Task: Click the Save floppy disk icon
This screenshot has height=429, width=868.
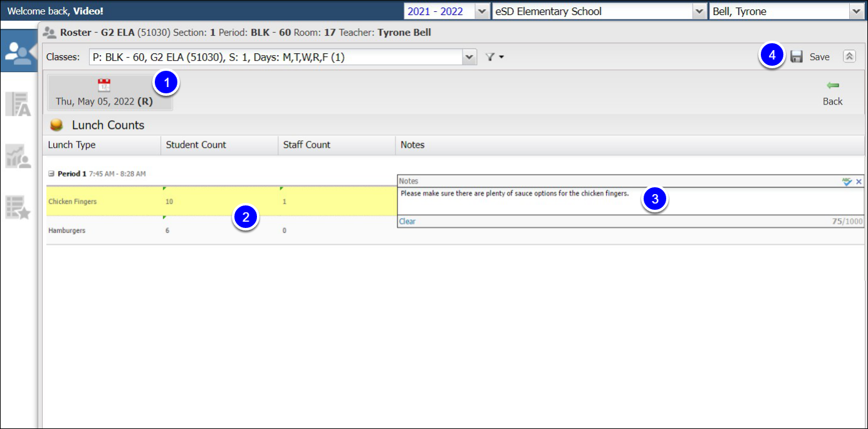Action: (797, 57)
